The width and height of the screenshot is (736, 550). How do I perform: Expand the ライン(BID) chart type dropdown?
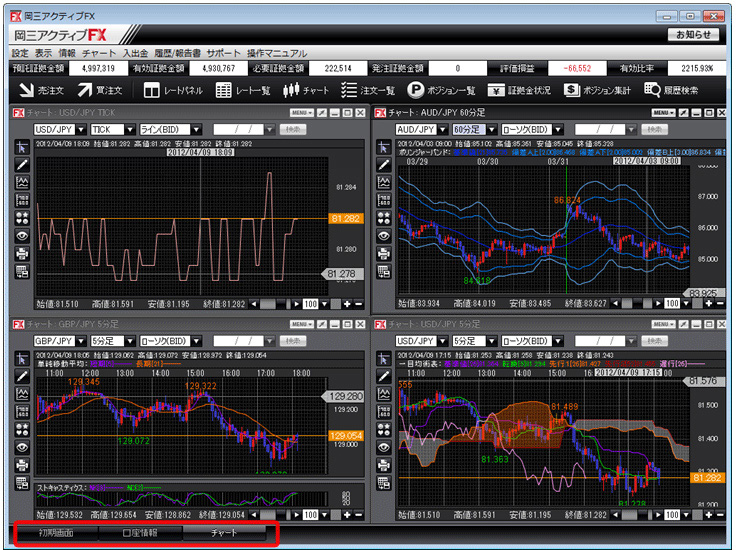click(x=197, y=130)
